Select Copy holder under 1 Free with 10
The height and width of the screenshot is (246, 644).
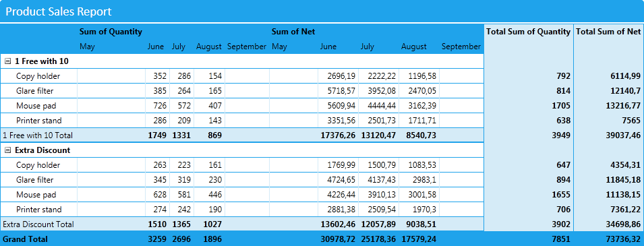[x=38, y=76]
